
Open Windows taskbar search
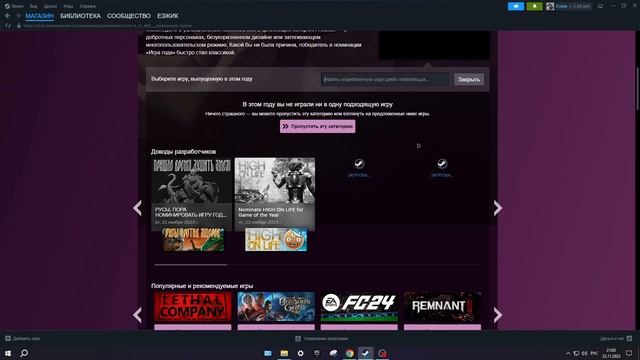pyautogui.click(x=24, y=353)
